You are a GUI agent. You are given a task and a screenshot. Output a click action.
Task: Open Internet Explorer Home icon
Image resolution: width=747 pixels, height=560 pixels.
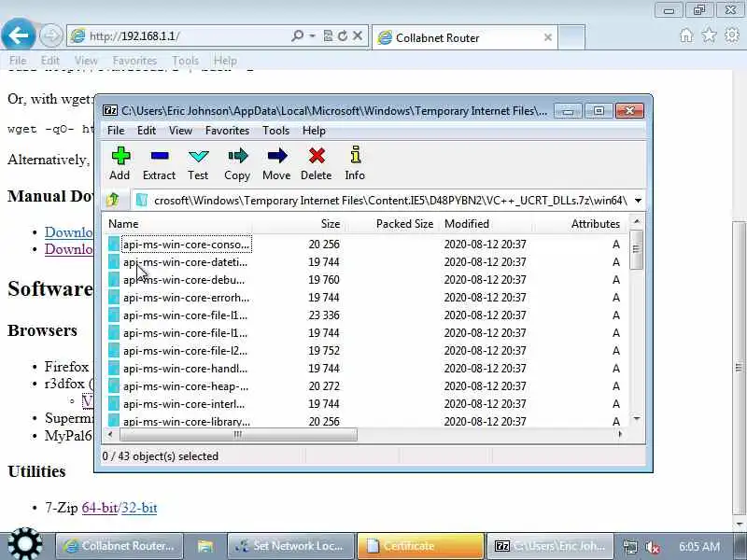686,35
